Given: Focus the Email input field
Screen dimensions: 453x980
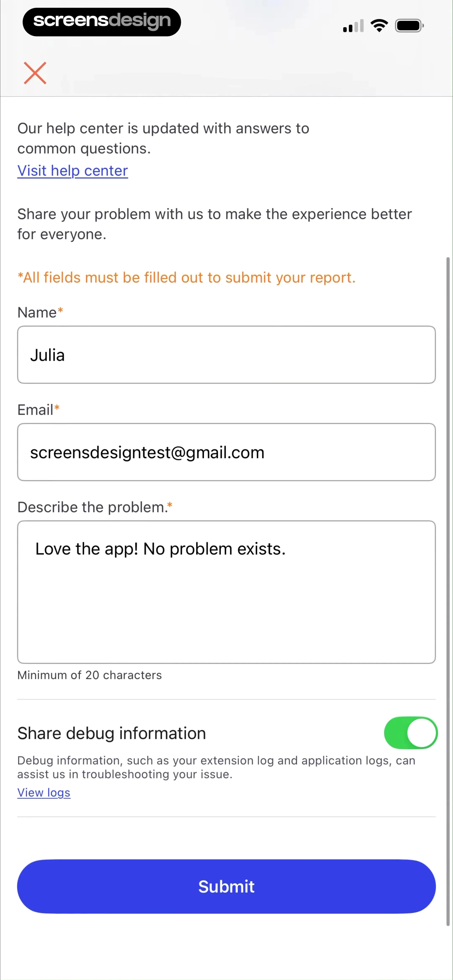Looking at the screenshot, I should tap(226, 452).
